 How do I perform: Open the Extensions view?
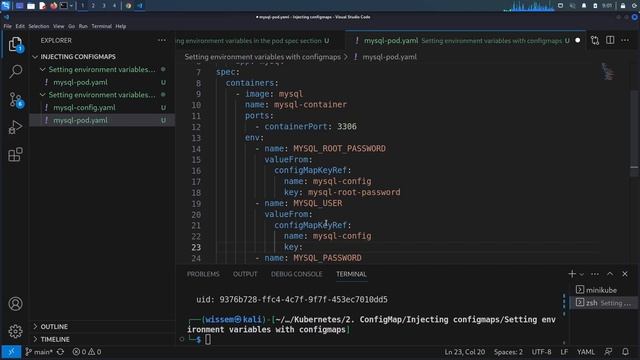coord(15,155)
